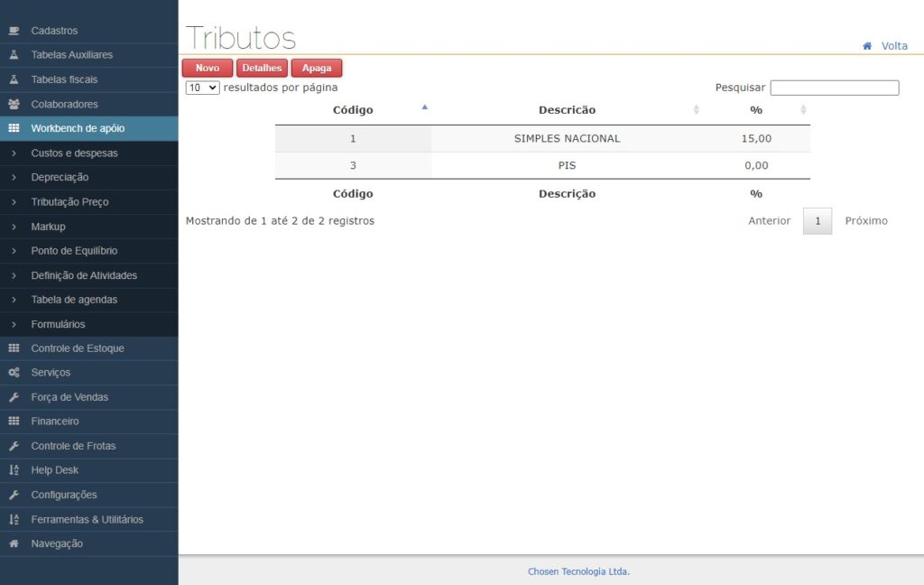Sort table by Código column header
Screen dimensions: 924x585
point(353,110)
